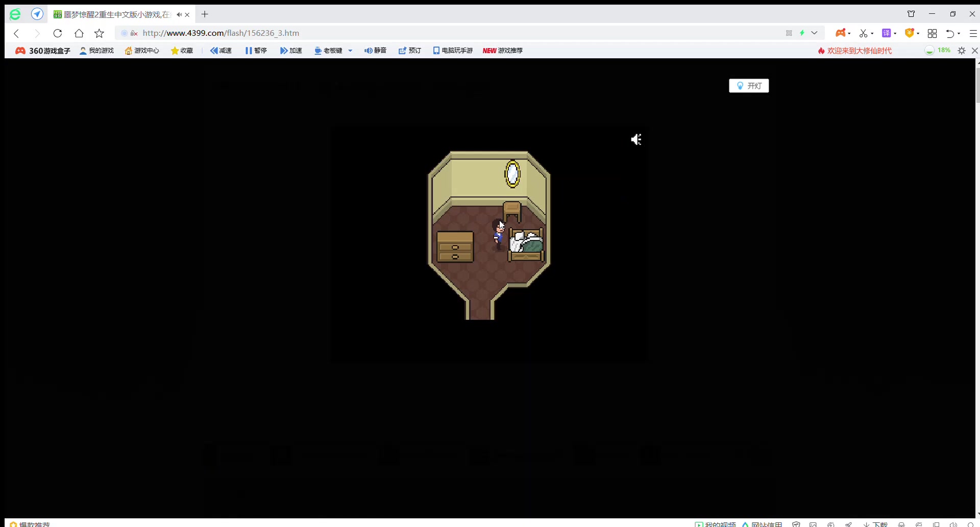Close the game toolbar with X

(x=975, y=51)
